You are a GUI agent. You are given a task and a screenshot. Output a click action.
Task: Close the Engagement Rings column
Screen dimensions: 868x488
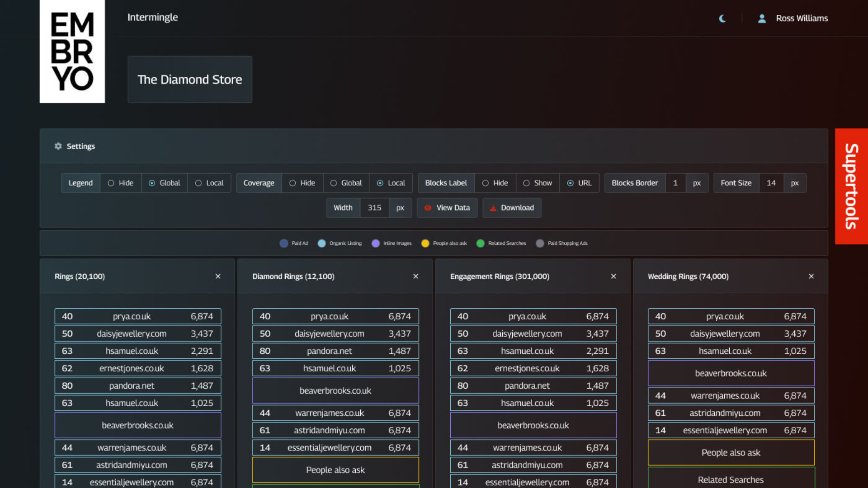(613, 276)
